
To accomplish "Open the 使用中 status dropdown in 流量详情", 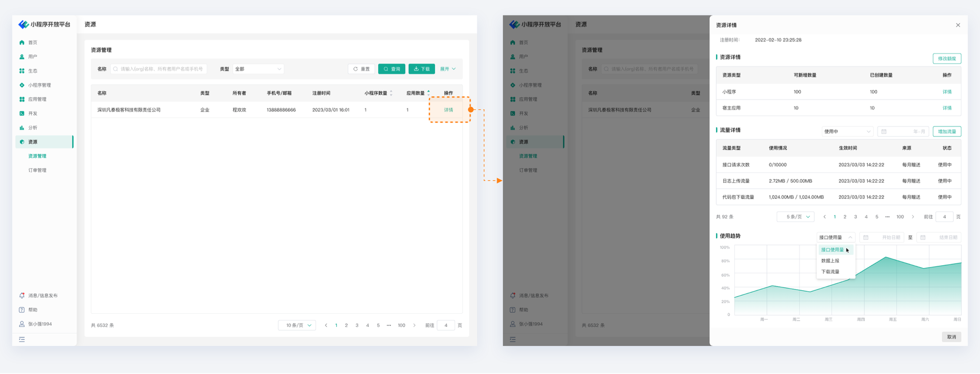I will tap(847, 131).
